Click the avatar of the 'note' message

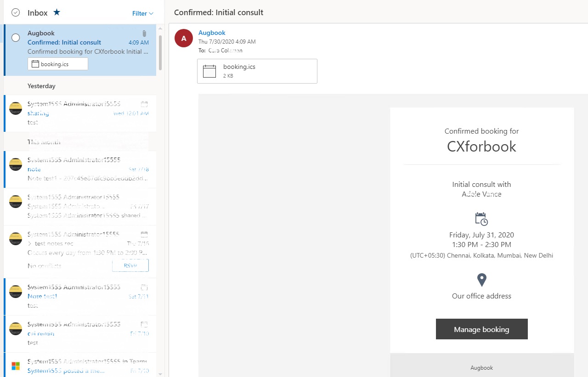(x=16, y=164)
